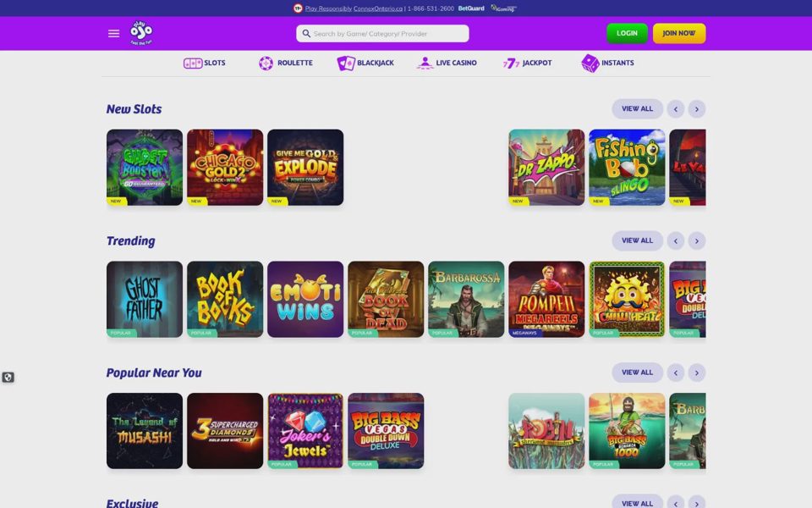Open the Jackpot tab
The width and height of the screenshot is (812, 508).
click(x=527, y=63)
